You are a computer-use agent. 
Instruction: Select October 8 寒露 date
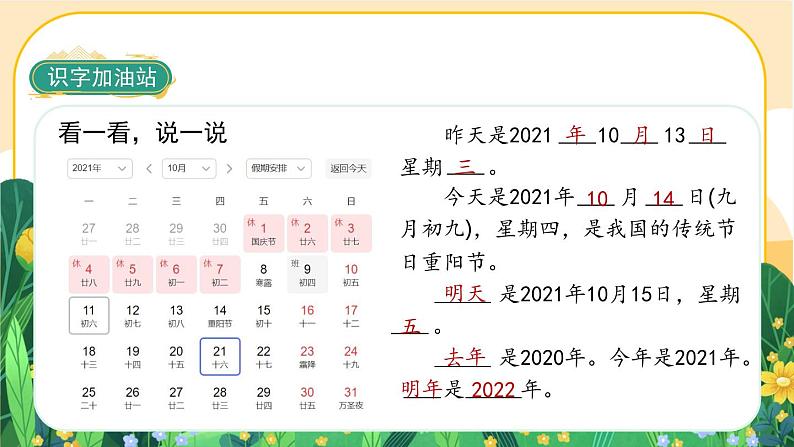pyautogui.click(x=263, y=274)
